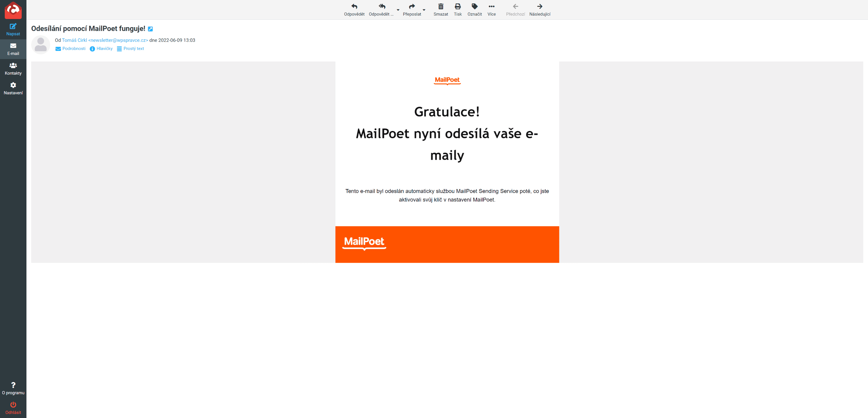Delete message with Smazat
The height and width of the screenshot is (418, 868).
tap(441, 10)
